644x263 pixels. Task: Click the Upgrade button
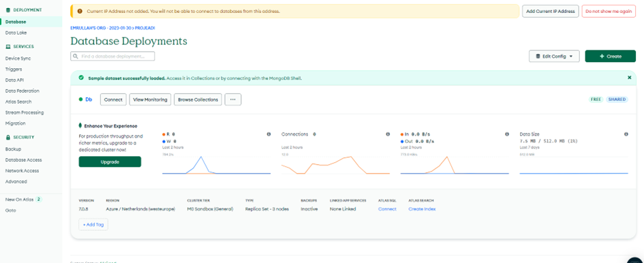coord(110,162)
